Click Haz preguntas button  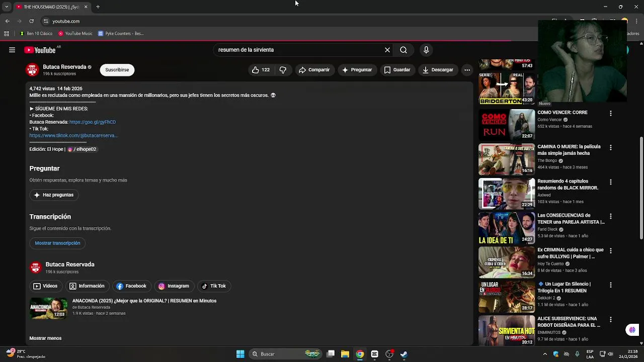point(54,195)
